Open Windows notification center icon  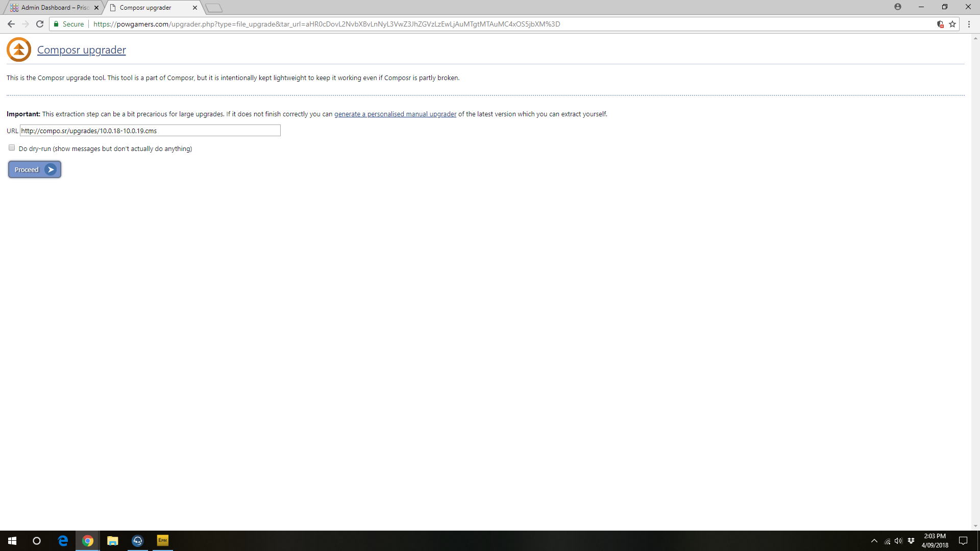coord(963,541)
